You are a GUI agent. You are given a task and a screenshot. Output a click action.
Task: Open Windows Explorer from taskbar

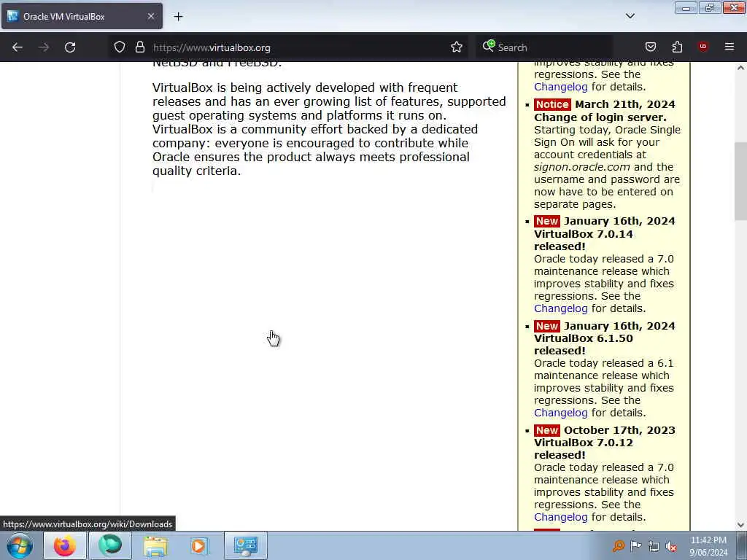point(155,545)
